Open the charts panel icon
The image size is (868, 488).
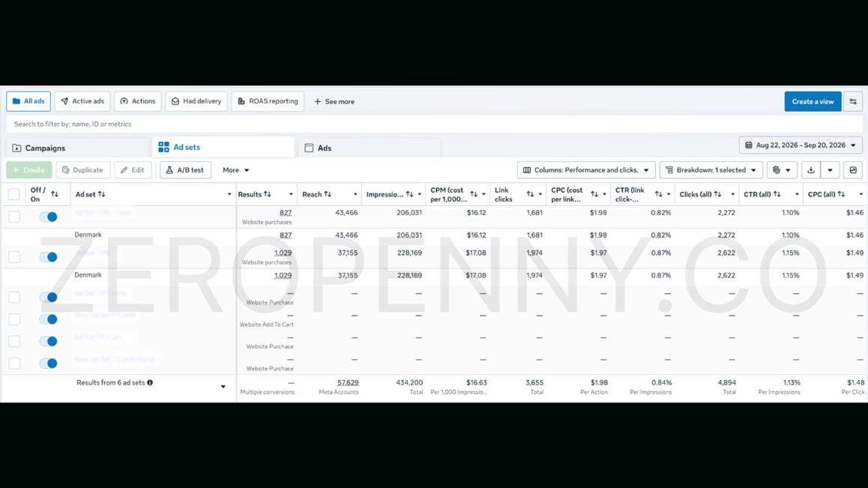pyautogui.click(x=853, y=170)
